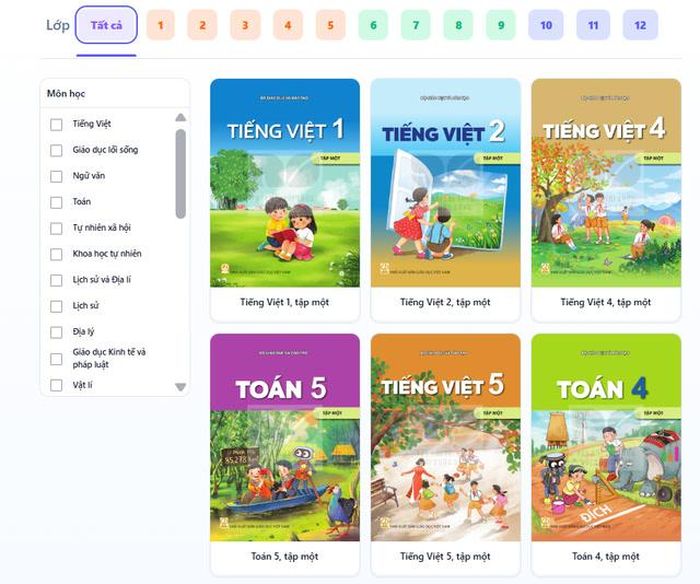Filter books by grade 2
This screenshot has width=700, height=584.
click(x=202, y=25)
